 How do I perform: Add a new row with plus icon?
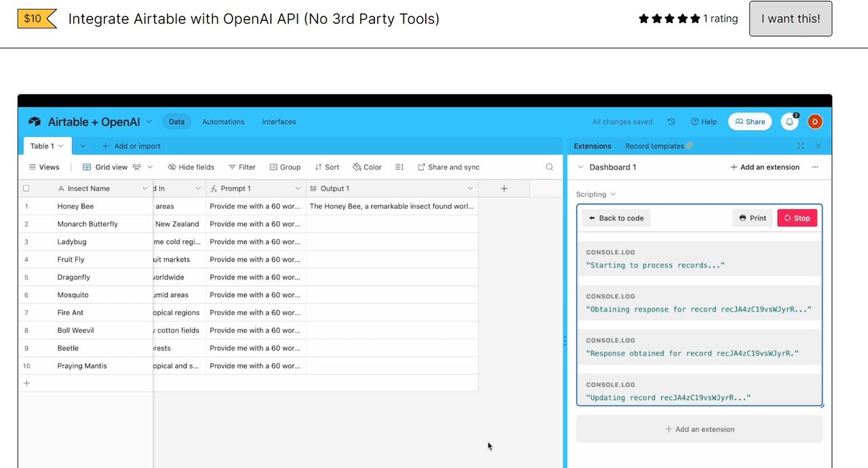pos(26,383)
